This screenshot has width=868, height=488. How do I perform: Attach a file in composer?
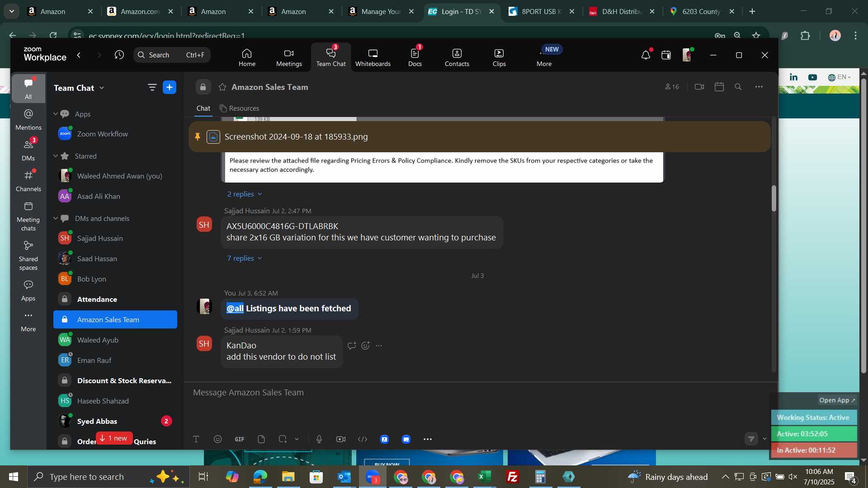[261, 439]
